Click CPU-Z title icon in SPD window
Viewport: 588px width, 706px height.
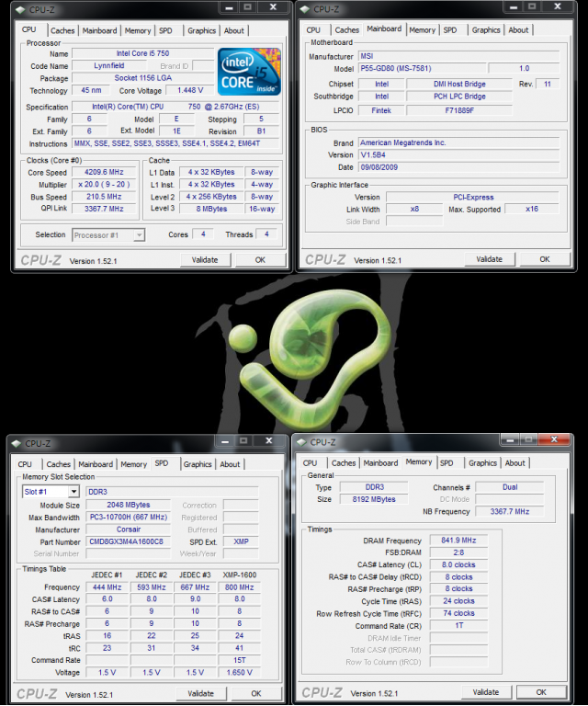pos(17,443)
